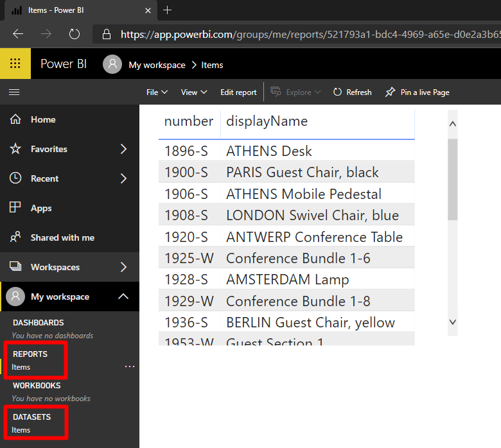Click the Refresh label in toolbar
Screen dimensions: 501x448
359,92
